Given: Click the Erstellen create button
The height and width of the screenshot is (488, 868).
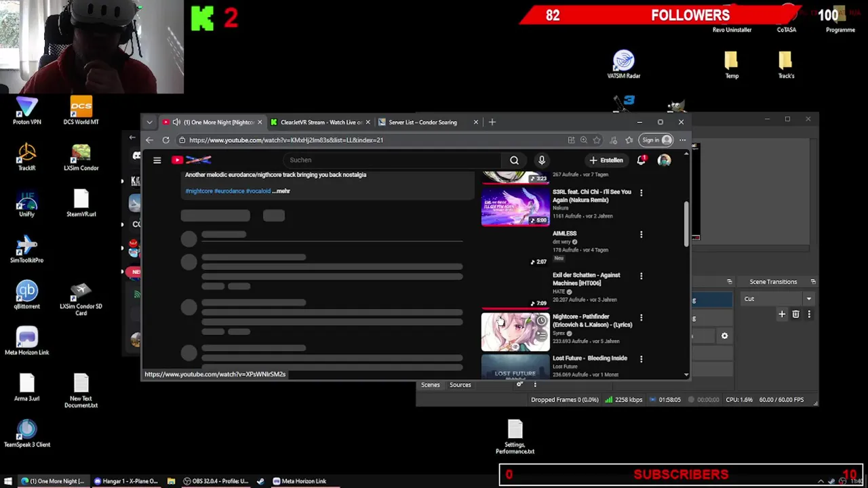Looking at the screenshot, I should (606, 160).
